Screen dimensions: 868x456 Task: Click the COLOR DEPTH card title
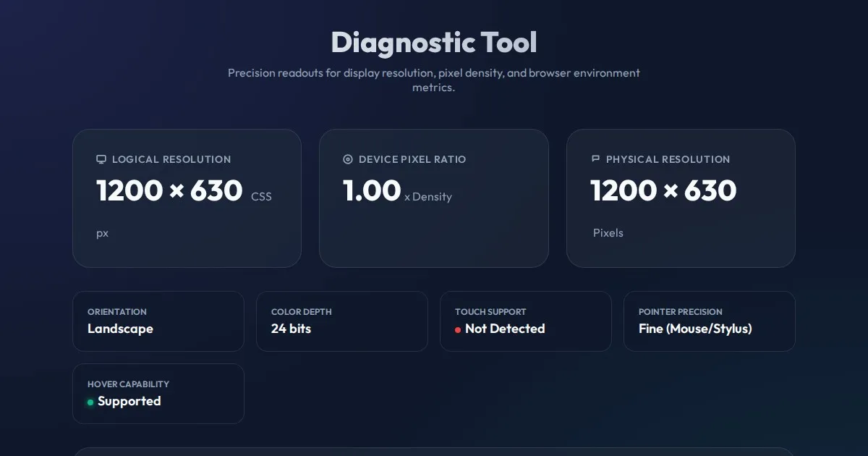pos(301,312)
